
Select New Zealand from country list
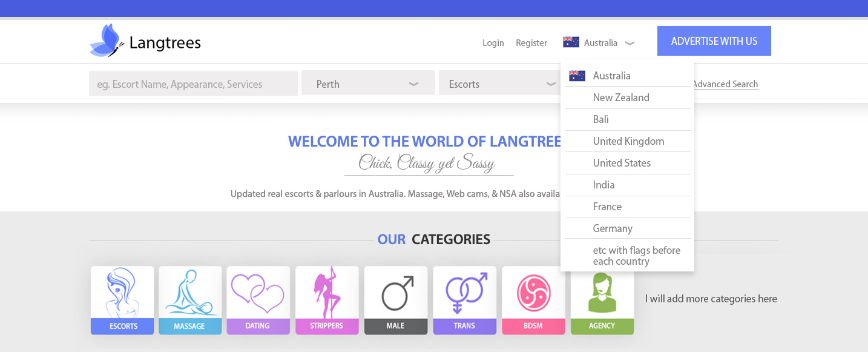[621, 98]
